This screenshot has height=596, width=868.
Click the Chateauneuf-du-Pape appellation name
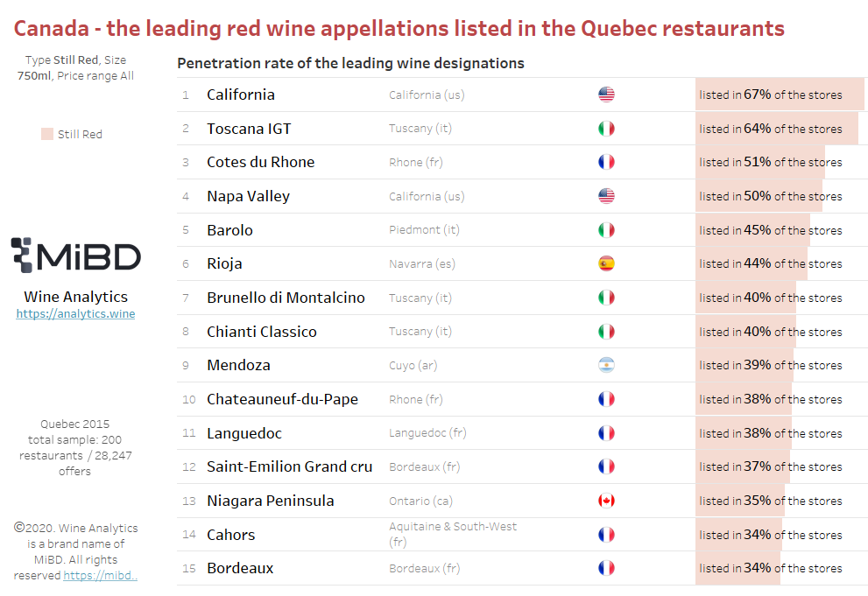[x=282, y=399]
